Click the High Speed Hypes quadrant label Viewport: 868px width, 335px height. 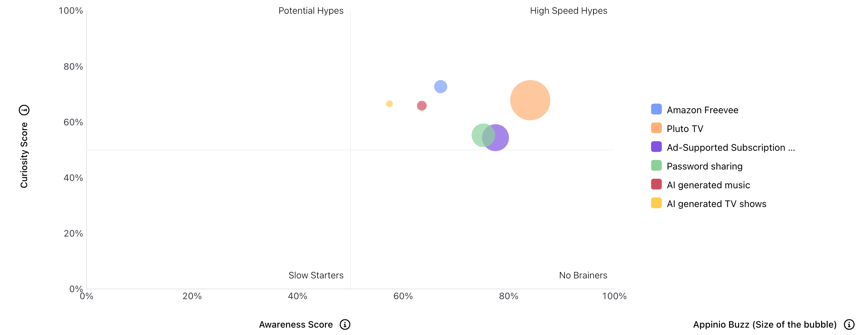click(x=568, y=11)
